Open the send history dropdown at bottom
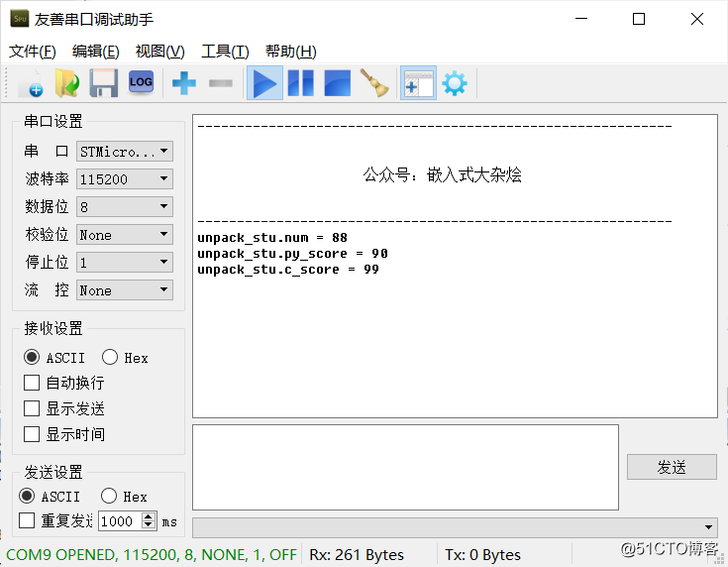728x567 pixels. [455, 527]
